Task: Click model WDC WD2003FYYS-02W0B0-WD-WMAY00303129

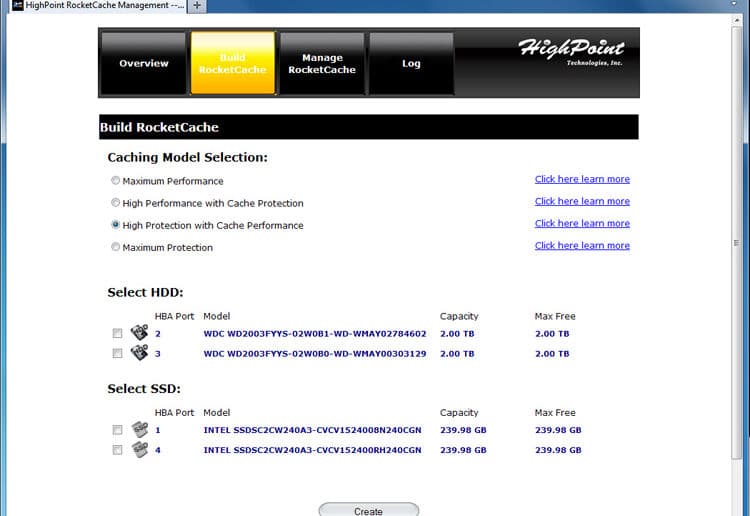Action: pyautogui.click(x=315, y=354)
